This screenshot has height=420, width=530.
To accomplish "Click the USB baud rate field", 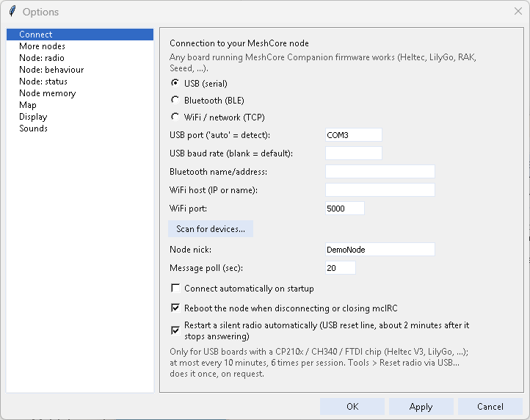I will click(354, 153).
